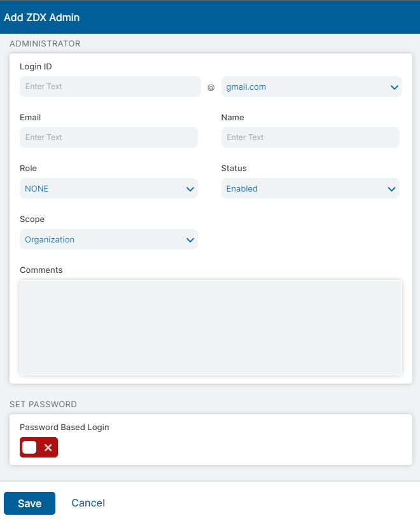Click the chevron icon on the Scope dropdown
Viewport: 420px width, 523px height.
(x=190, y=239)
